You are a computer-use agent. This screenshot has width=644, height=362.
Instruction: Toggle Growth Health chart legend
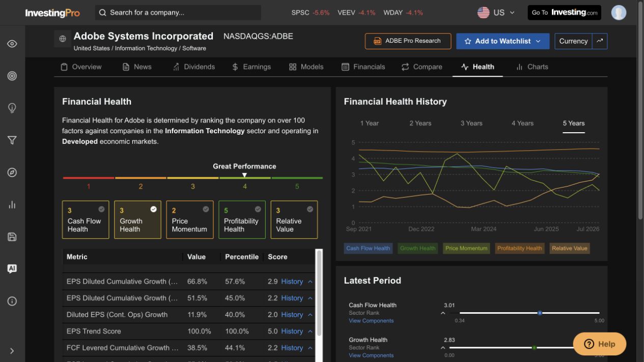click(417, 248)
